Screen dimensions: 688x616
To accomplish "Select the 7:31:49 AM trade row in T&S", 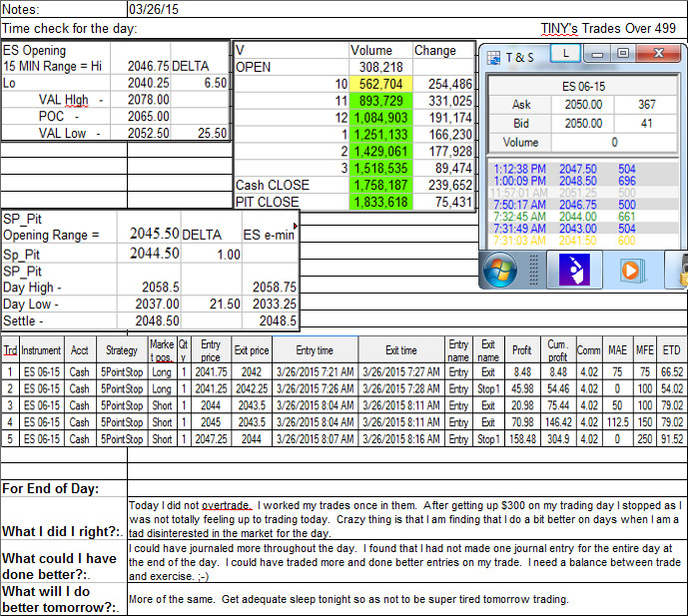I will pos(583,229).
